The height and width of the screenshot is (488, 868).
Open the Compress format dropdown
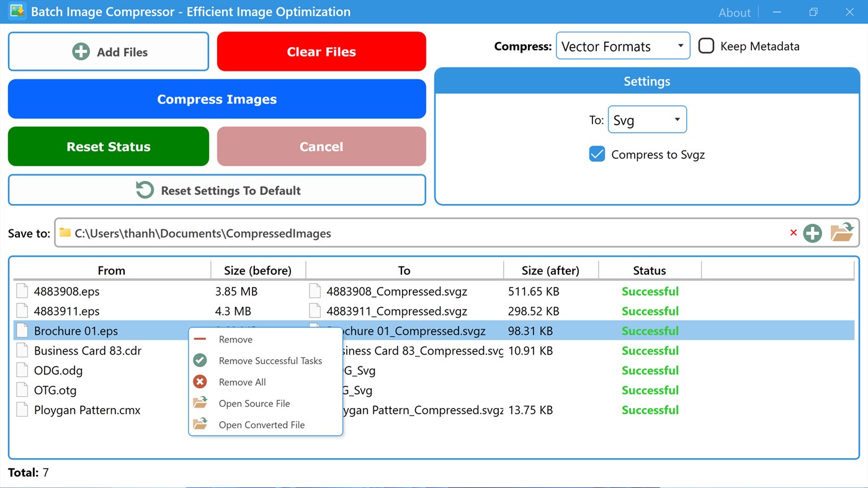(623, 46)
